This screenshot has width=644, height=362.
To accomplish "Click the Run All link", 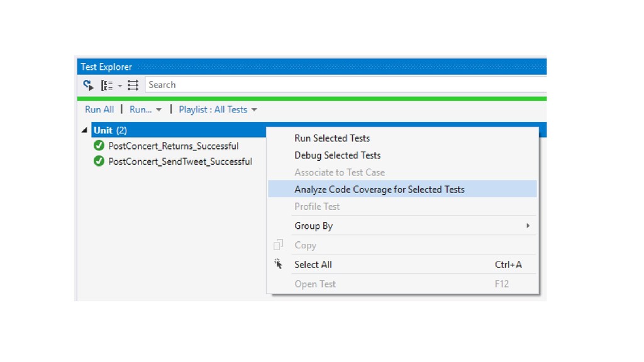I will tap(99, 109).
